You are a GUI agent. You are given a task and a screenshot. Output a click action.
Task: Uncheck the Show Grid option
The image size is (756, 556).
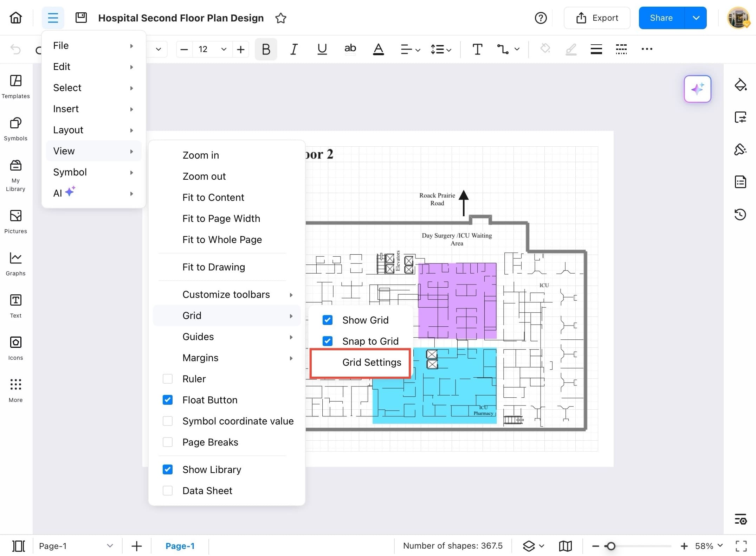[x=327, y=320]
